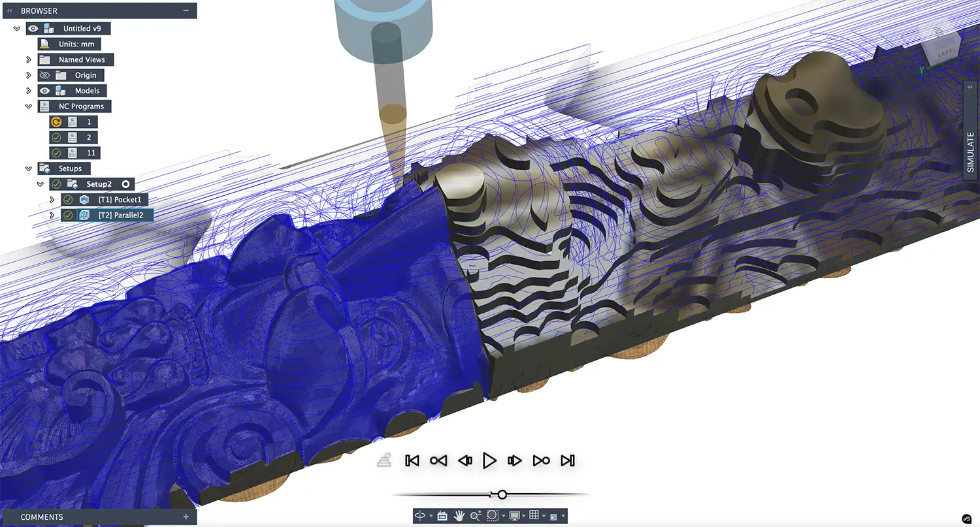Expand the [T2] Parallel2 operation

click(52, 215)
